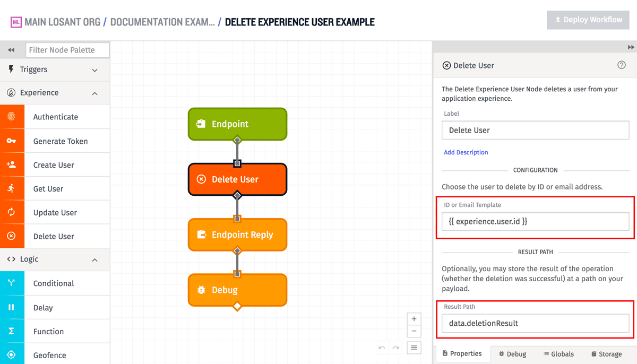Select the green Endpoint node
Image resolution: width=637 pixels, height=364 pixels.
coord(237,124)
